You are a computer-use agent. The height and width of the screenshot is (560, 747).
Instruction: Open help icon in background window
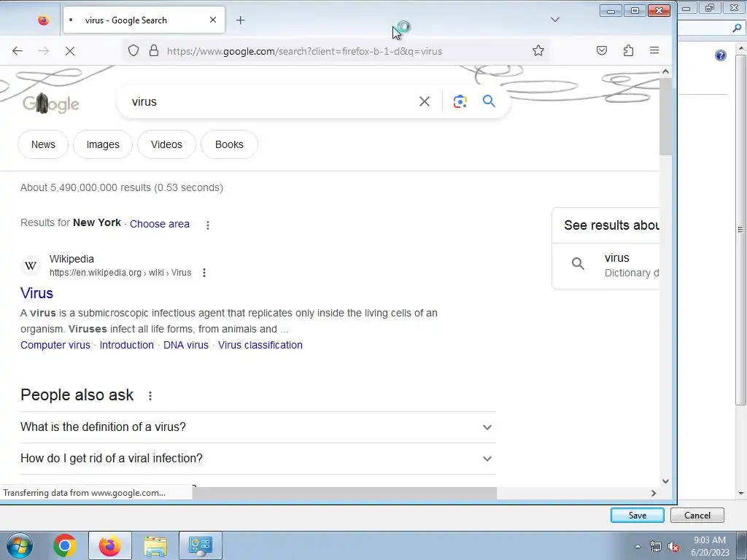pyautogui.click(x=721, y=55)
